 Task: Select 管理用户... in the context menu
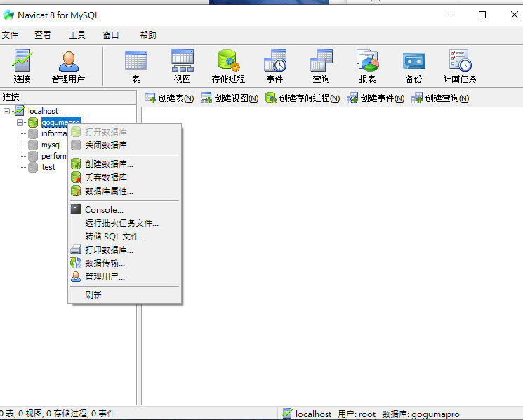(x=125, y=277)
